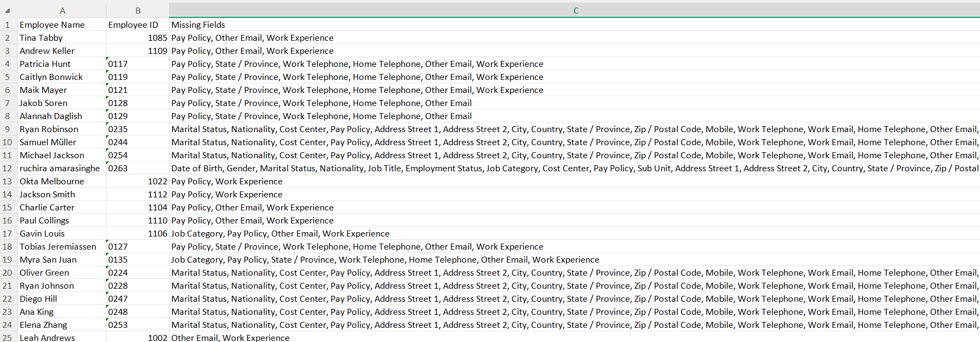Select the cell 'Ana King'
Viewport: 980px width, 342px height.
tap(62, 312)
